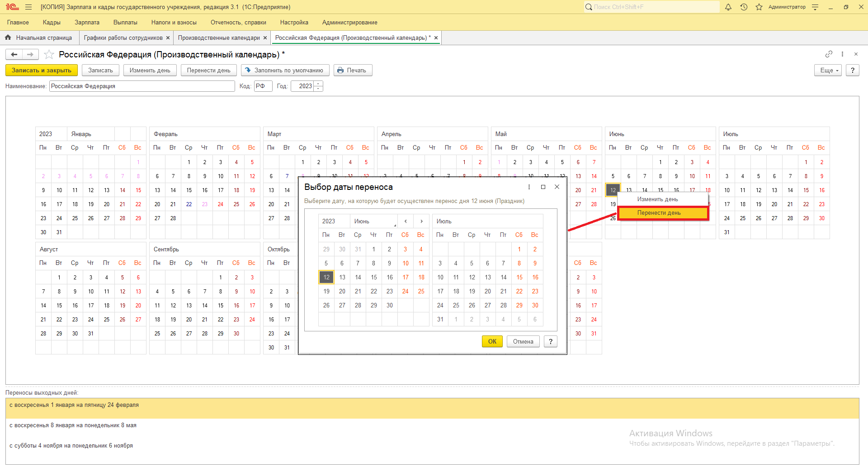
Task: Close the Российская Федерация calendar tab
Action: point(436,38)
